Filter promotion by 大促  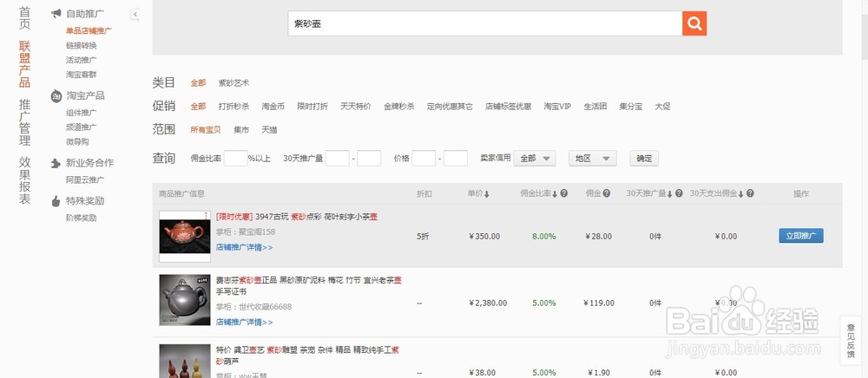point(662,107)
